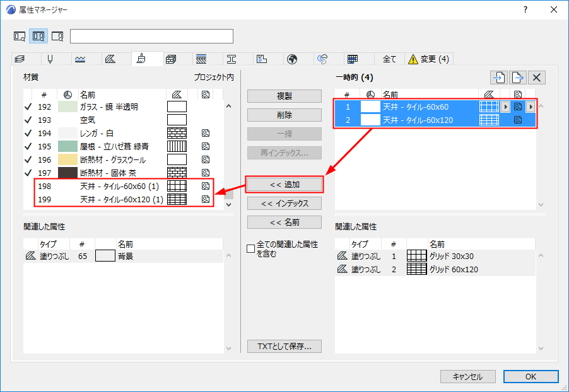569x392 pixels.
Task: Click the << 追加 button
Action: [x=284, y=185]
